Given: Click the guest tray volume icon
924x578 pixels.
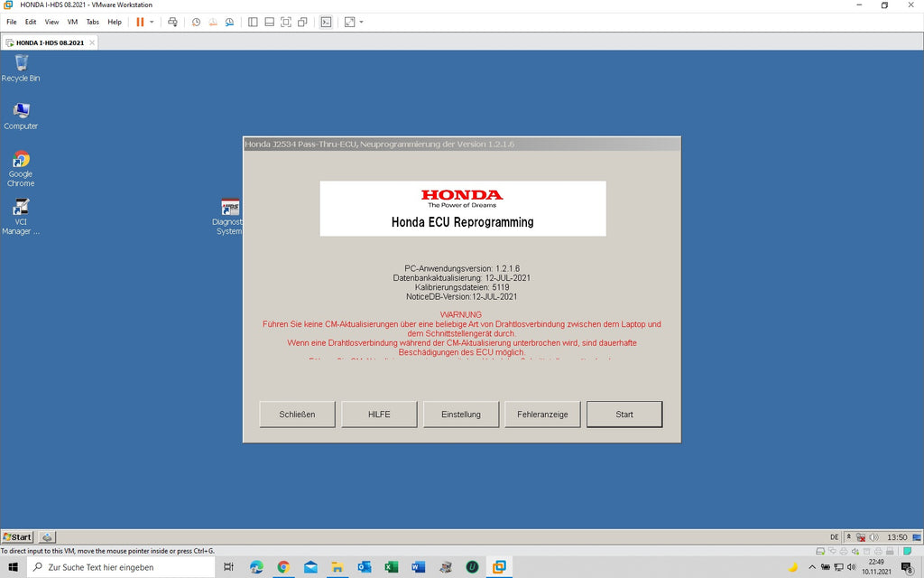Looking at the screenshot, I should pyautogui.click(x=873, y=537).
